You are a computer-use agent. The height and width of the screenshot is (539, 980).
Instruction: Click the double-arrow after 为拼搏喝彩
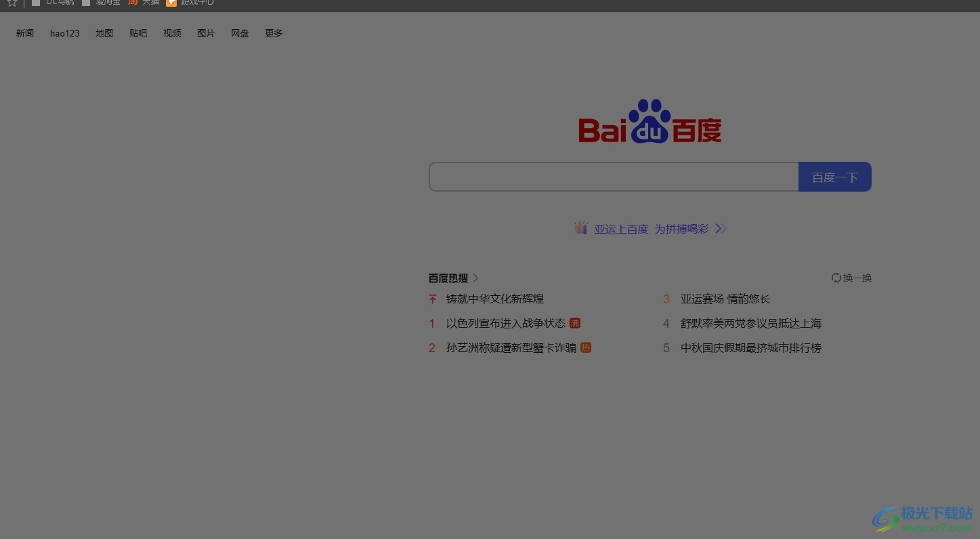[x=721, y=229]
